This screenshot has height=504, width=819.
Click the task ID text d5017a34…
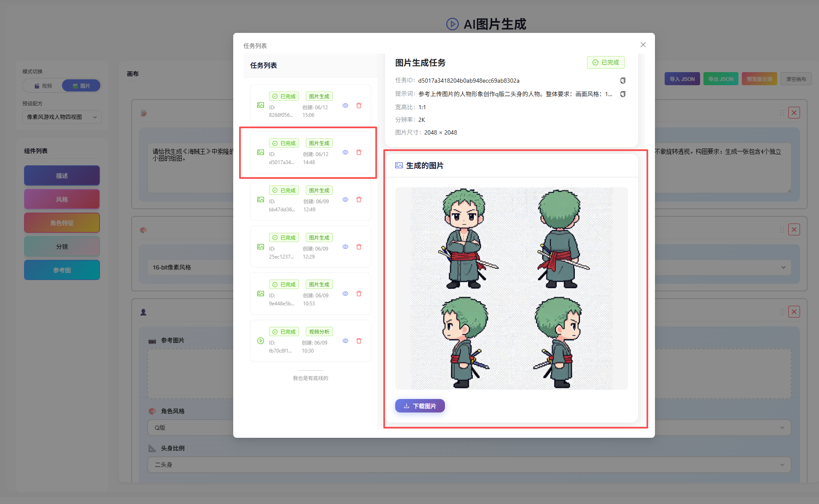pos(469,81)
